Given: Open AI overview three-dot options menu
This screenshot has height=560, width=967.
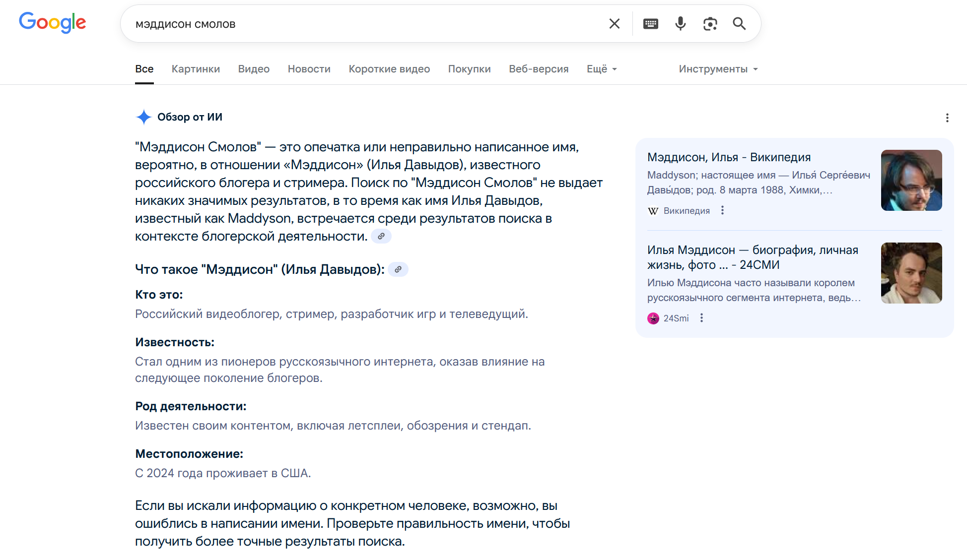Looking at the screenshot, I should pos(947,118).
